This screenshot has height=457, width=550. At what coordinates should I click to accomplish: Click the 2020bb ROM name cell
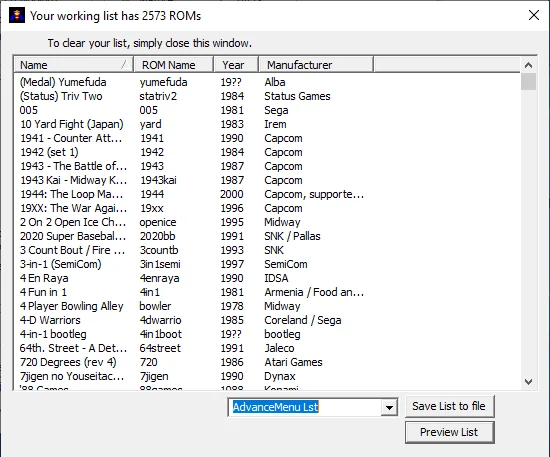(x=157, y=236)
